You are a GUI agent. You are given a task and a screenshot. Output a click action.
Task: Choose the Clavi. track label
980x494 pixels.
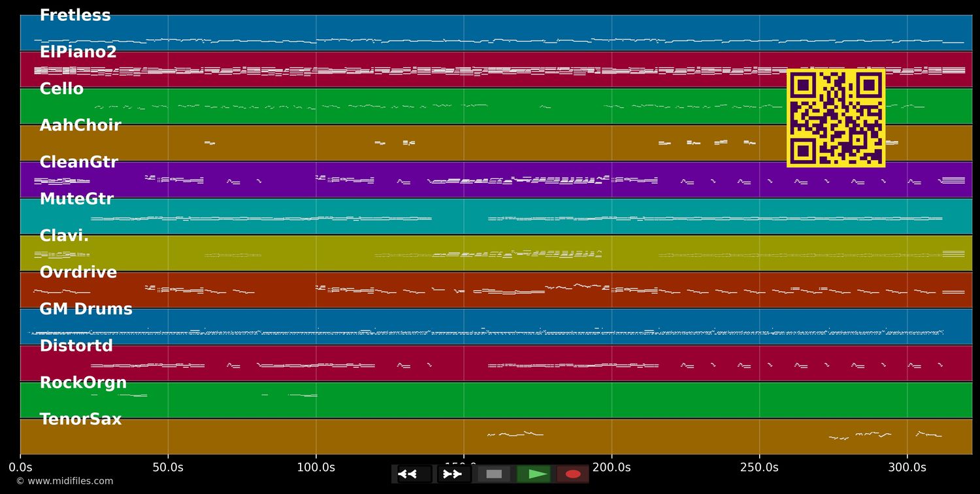64,236
